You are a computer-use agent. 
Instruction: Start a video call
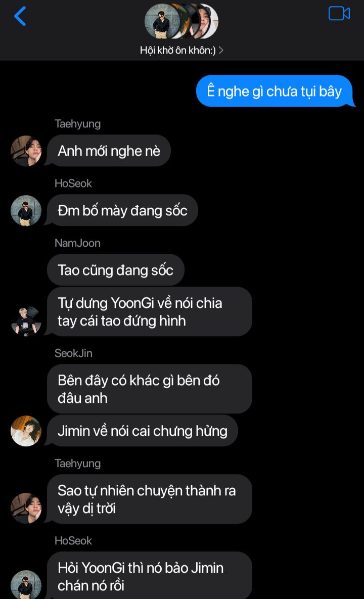[339, 14]
